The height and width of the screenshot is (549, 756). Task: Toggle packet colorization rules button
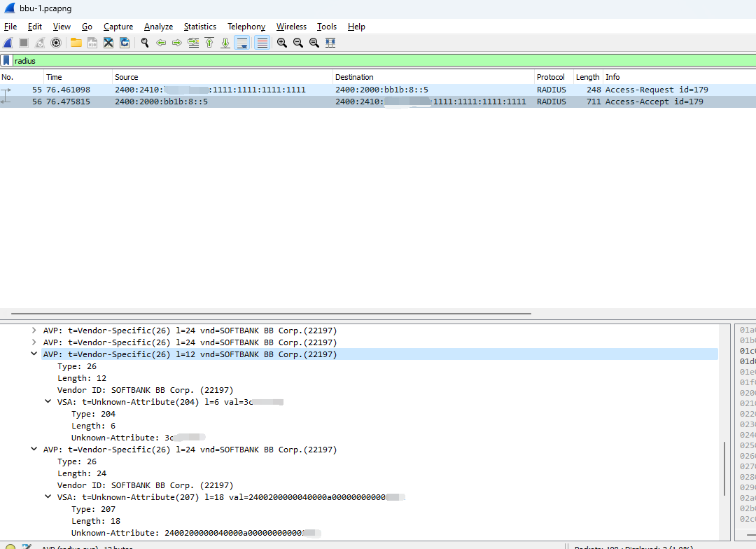262,43
